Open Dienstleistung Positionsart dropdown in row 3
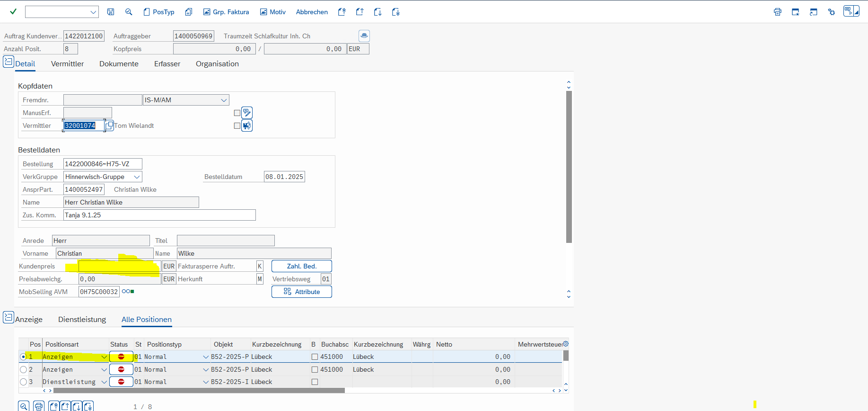The image size is (868, 411). pyautogui.click(x=104, y=382)
